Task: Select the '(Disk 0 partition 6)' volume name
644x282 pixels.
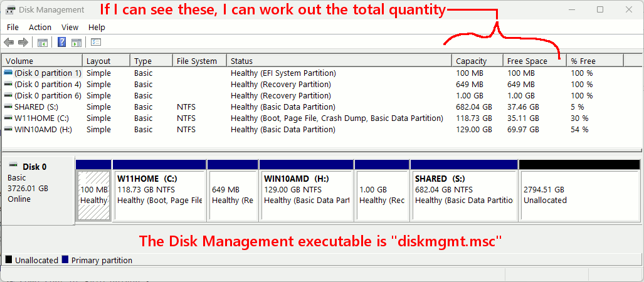Action: [x=48, y=96]
